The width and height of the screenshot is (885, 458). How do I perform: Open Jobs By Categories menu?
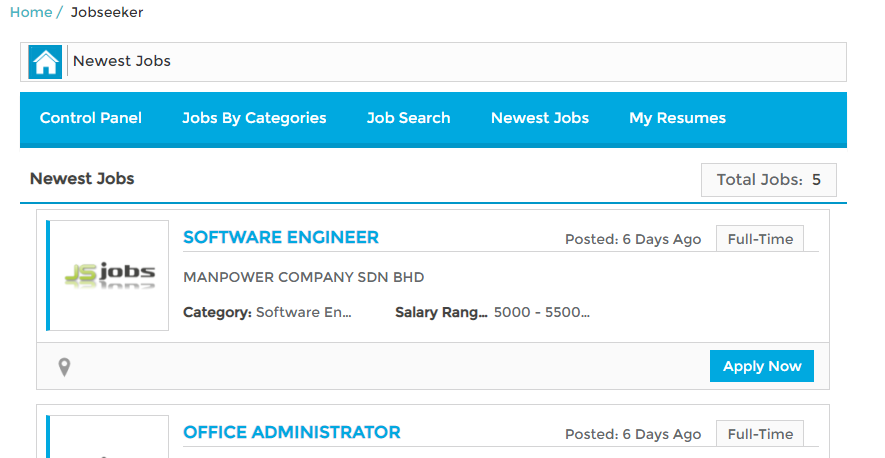coord(254,118)
